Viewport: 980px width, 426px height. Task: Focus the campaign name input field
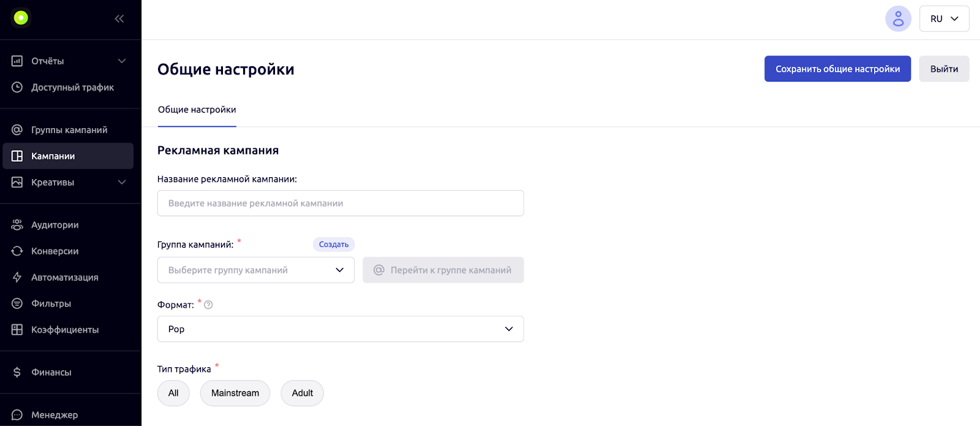pyautogui.click(x=340, y=203)
